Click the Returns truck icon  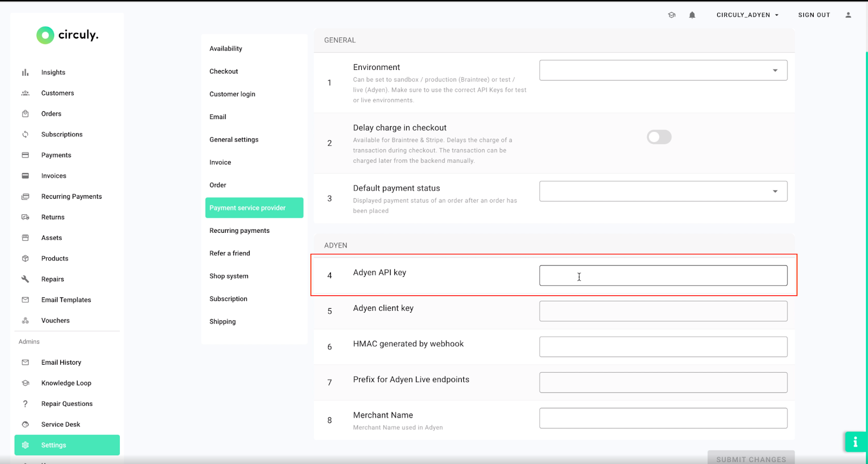[25, 217]
